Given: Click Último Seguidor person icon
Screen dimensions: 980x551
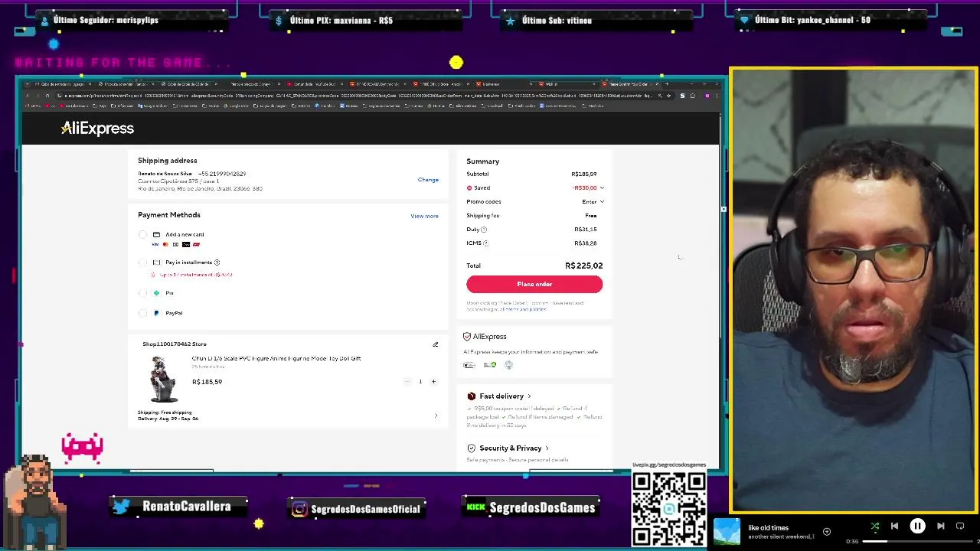Looking at the screenshot, I should tap(44, 21).
